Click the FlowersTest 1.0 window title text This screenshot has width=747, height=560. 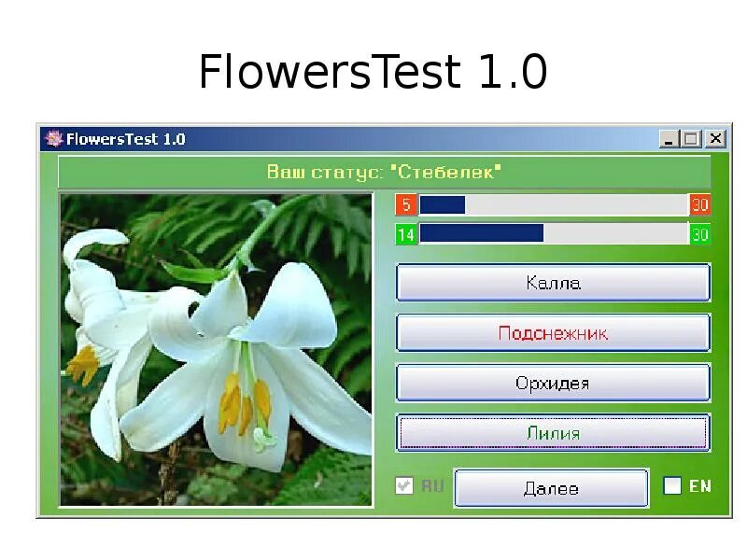coord(126,139)
